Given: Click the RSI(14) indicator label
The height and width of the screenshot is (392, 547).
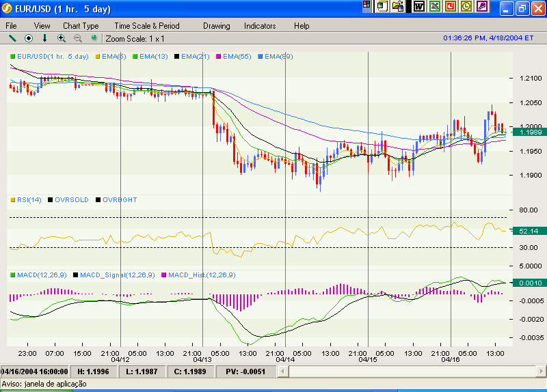Looking at the screenshot, I should pyautogui.click(x=29, y=199).
